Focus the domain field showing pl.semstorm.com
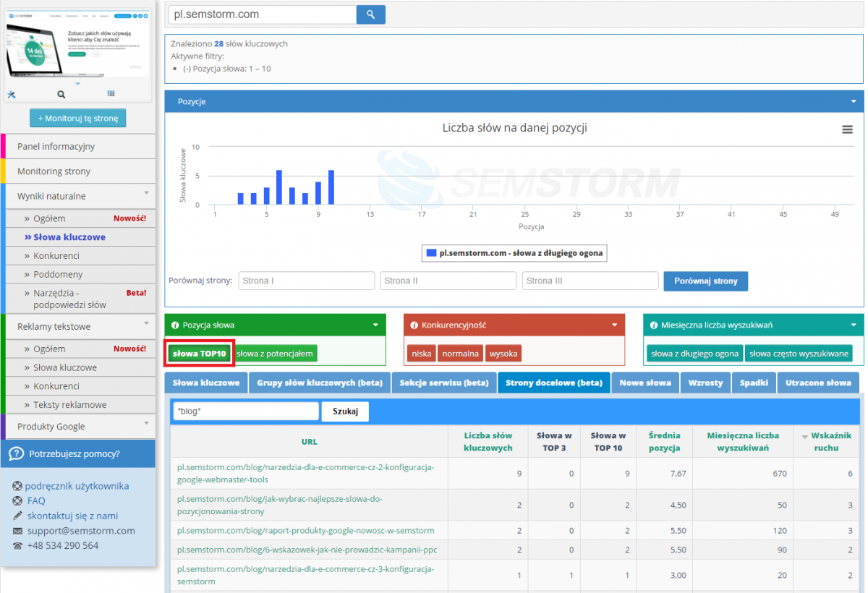Screen dimensions: 868x593 pyautogui.click(x=263, y=14)
